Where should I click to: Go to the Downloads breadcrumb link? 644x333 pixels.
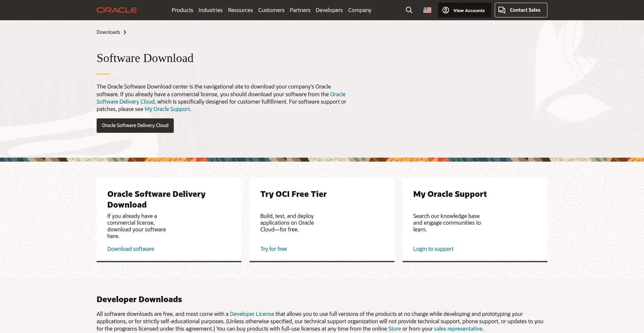(x=108, y=32)
